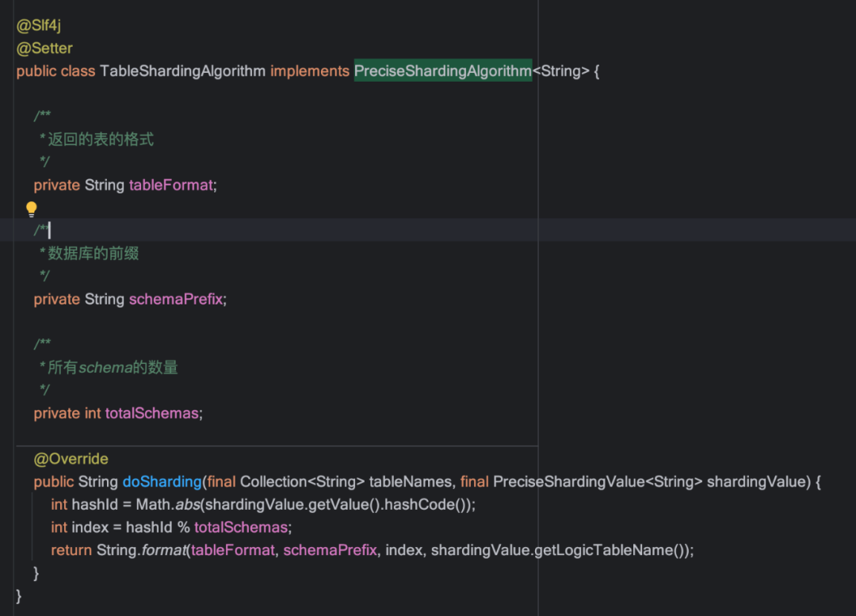The height and width of the screenshot is (616, 856).
Task: Click the TableShardingAlgorithm class name
Action: point(182,71)
